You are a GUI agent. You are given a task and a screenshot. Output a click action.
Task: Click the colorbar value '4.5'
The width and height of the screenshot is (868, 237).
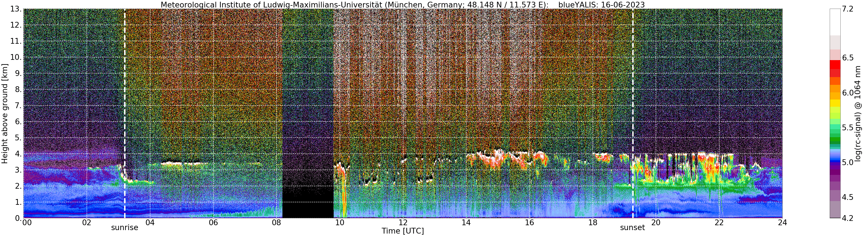coord(848,197)
